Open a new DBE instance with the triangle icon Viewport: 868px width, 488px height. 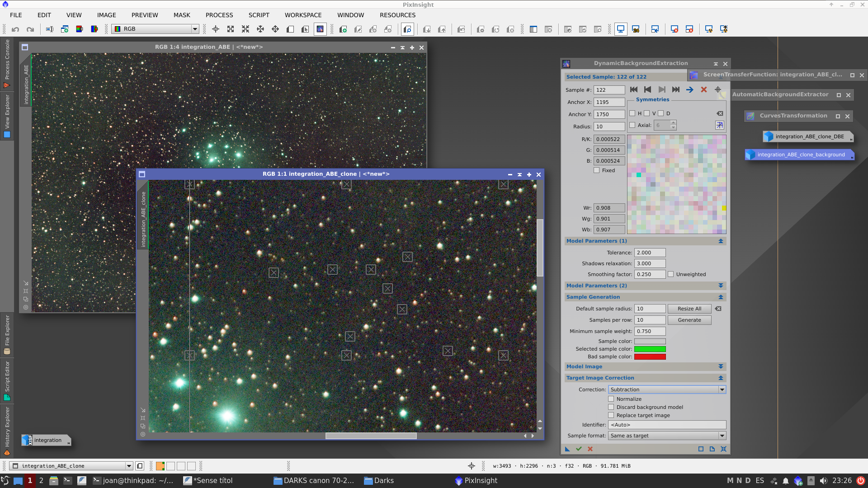pyautogui.click(x=567, y=449)
